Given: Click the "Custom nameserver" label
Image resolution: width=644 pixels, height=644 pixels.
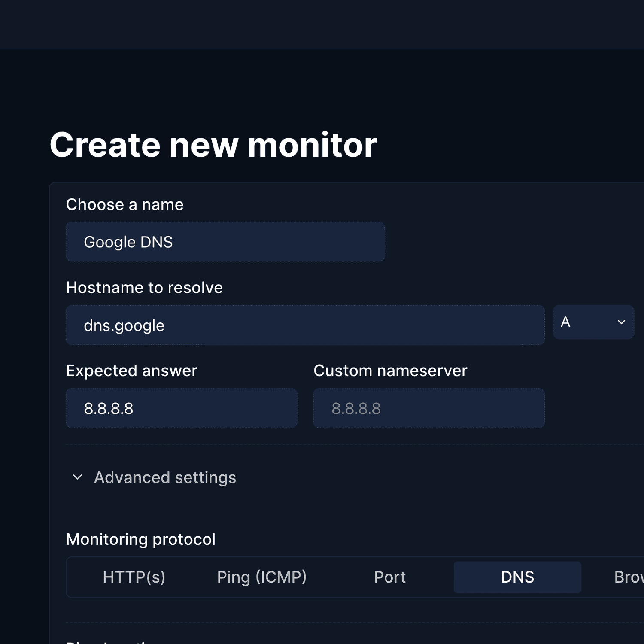Looking at the screenshot, I should [x=390, y=371].
